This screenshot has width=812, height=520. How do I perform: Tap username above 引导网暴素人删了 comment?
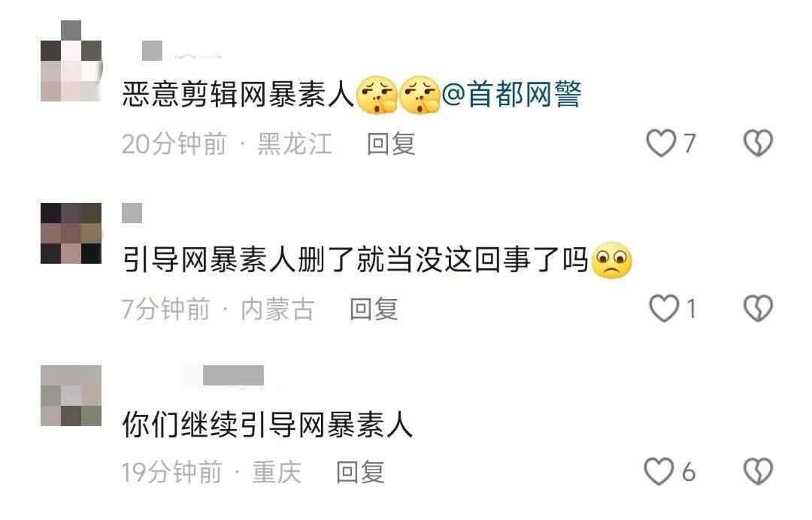132,213
